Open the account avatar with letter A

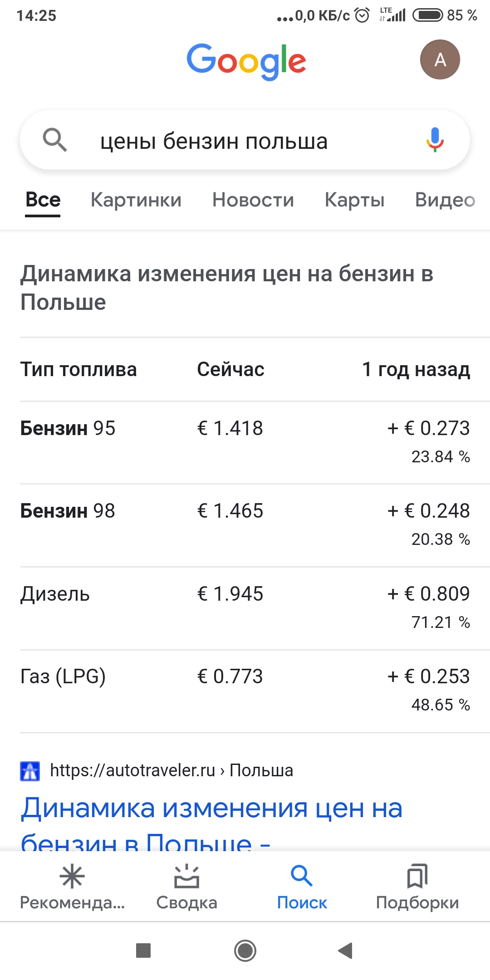coord(440,60)
